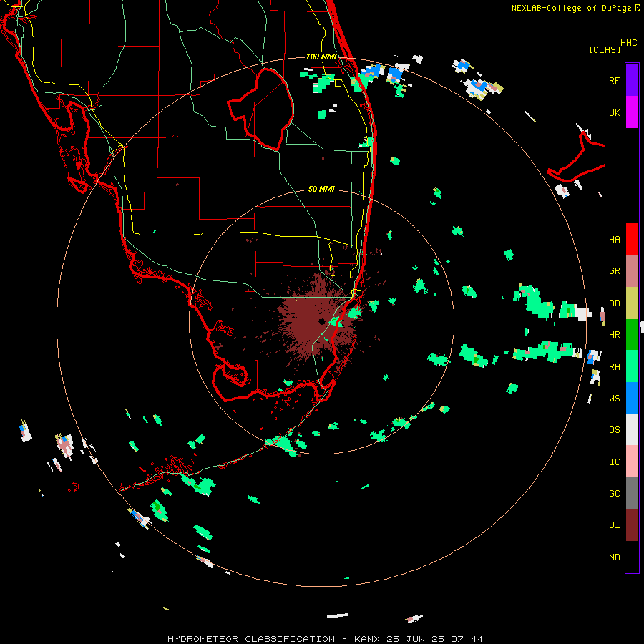This screenshot has width=644, height=644.
Task: Click the UK magenta legend swatch
Action: click(632, 112)
